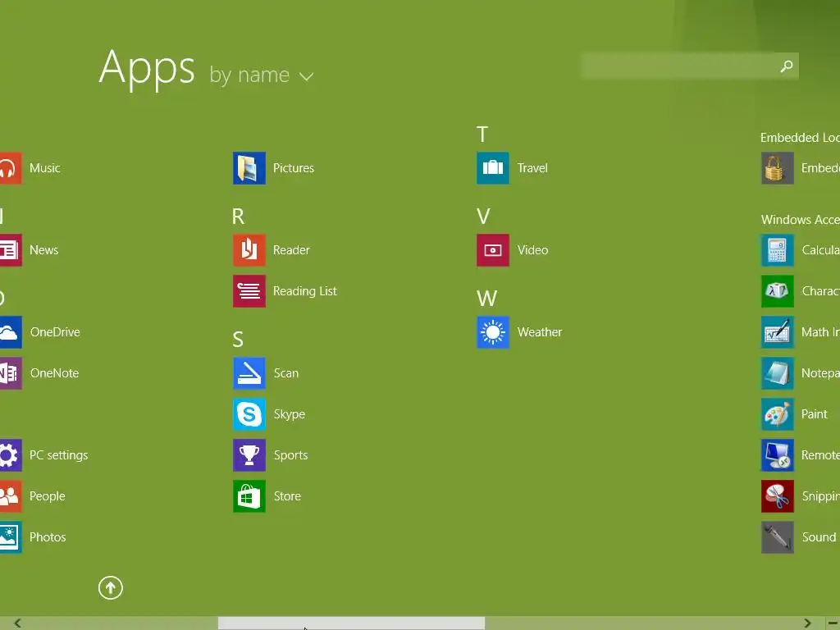This screenshot has width=840, height=630.
Task: Click the 'Weather' label text
Action: pos(540,332)
